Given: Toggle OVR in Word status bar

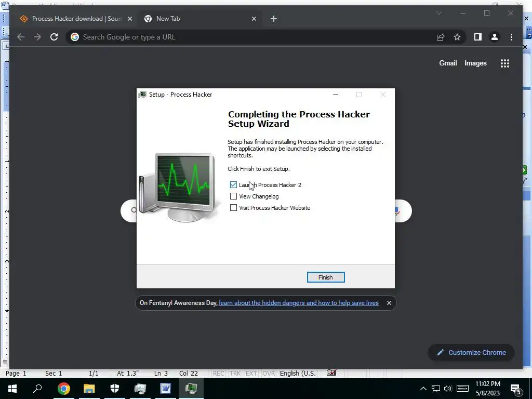Looking at the screenshot, I should 269,373.
